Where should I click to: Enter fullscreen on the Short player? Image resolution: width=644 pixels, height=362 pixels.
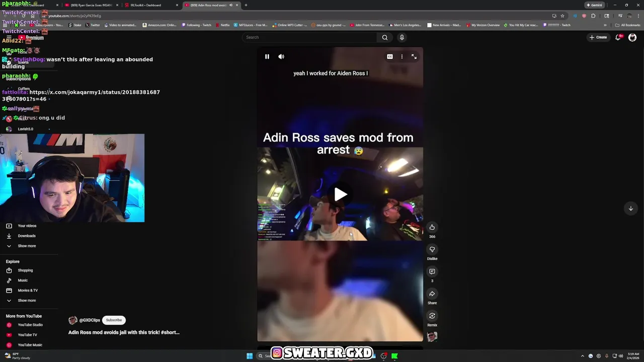click(x=414, y=57)
